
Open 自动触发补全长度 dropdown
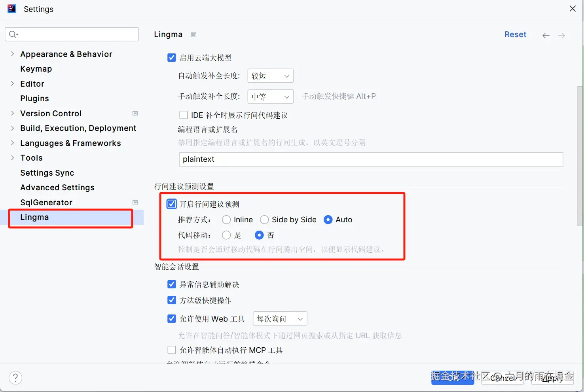271,76
